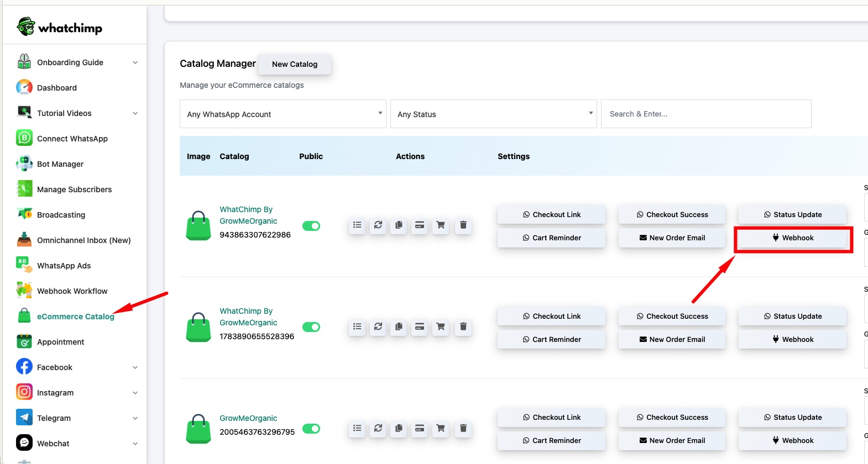Screen dimensions: 868x464
Task: Sync catalog 943863307622986 with refresh icon
Action: (x=378, y=225)
